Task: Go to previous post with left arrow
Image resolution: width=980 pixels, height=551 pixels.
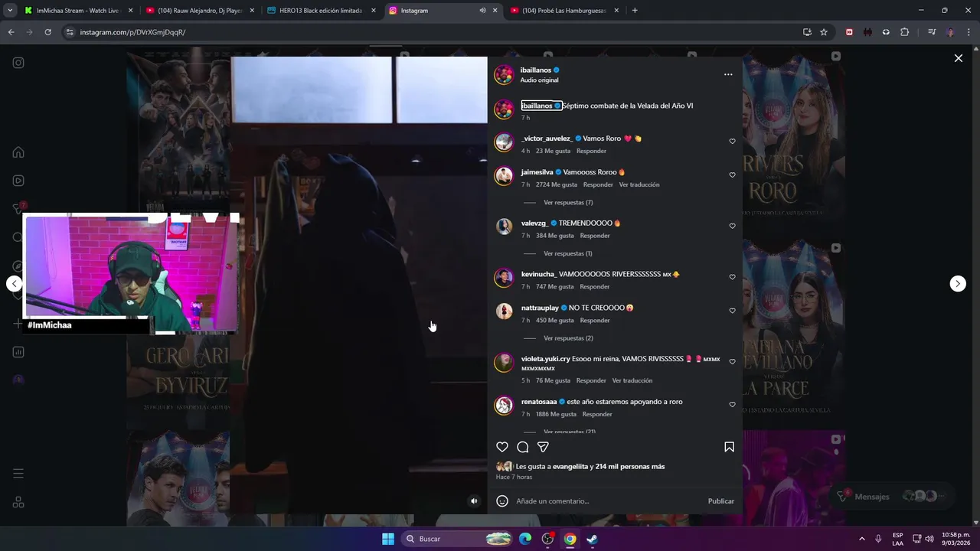Action: tap(14, 284)
